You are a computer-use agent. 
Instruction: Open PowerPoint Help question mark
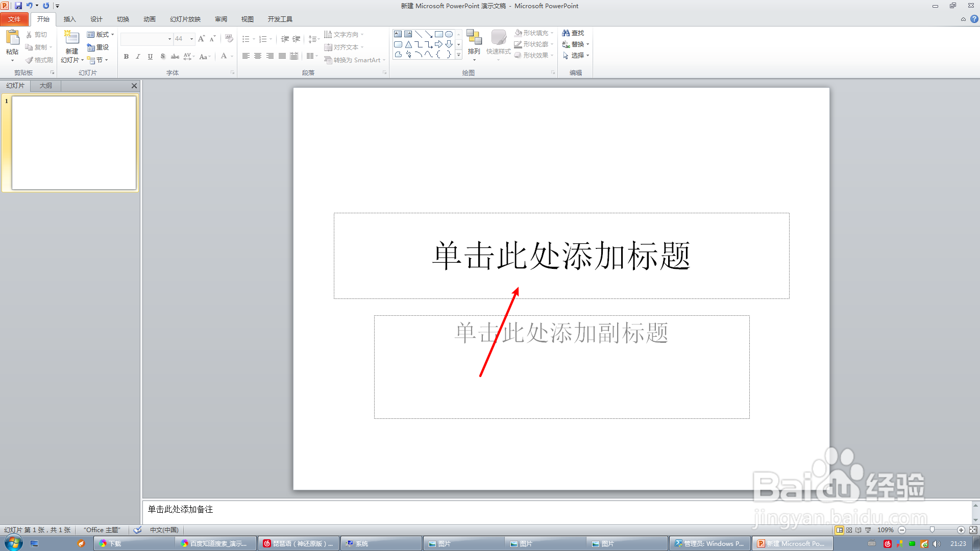point(974,19)
